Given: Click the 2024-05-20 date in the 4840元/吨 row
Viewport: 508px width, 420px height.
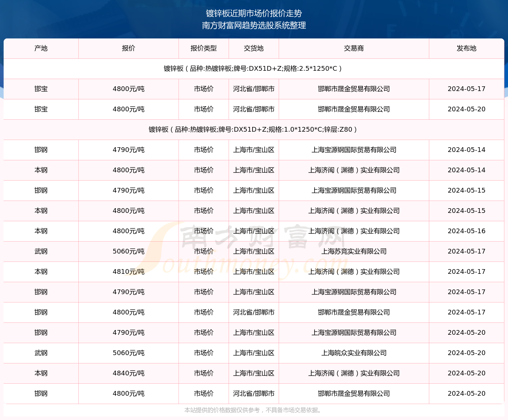Looking at the screenshot, I should 466,373.
